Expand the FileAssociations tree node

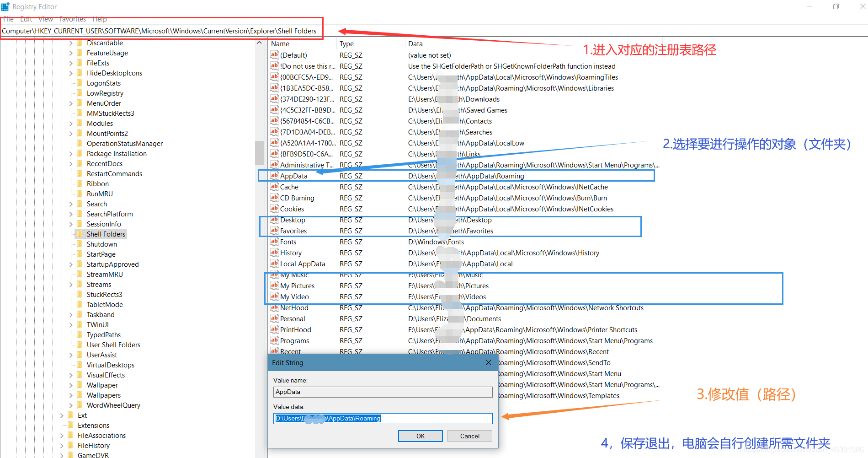pos(62,436)
